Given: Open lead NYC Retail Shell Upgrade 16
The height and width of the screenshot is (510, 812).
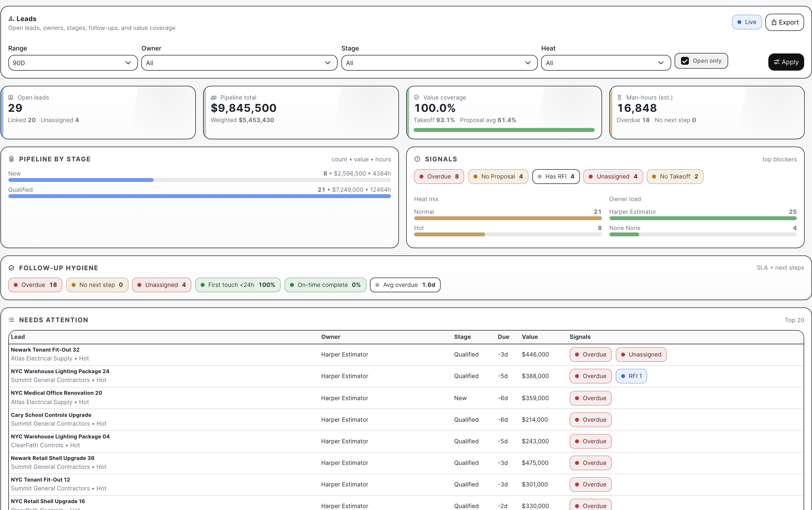Looking at the screenshot, I should click(48, 502).
